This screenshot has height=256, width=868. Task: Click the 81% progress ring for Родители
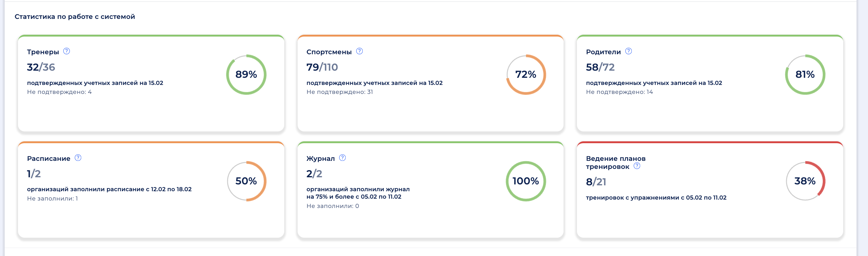pyautogui.click(x=805, y=74)
